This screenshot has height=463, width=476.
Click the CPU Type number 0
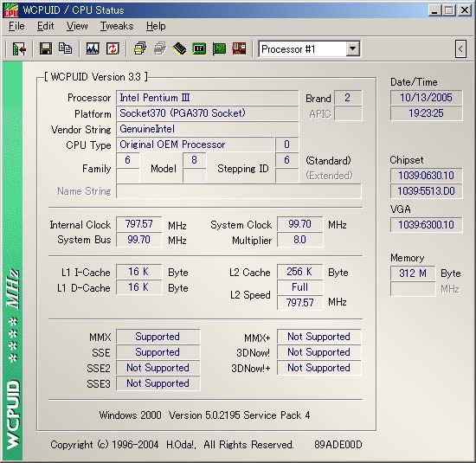(x=286, y=145)
